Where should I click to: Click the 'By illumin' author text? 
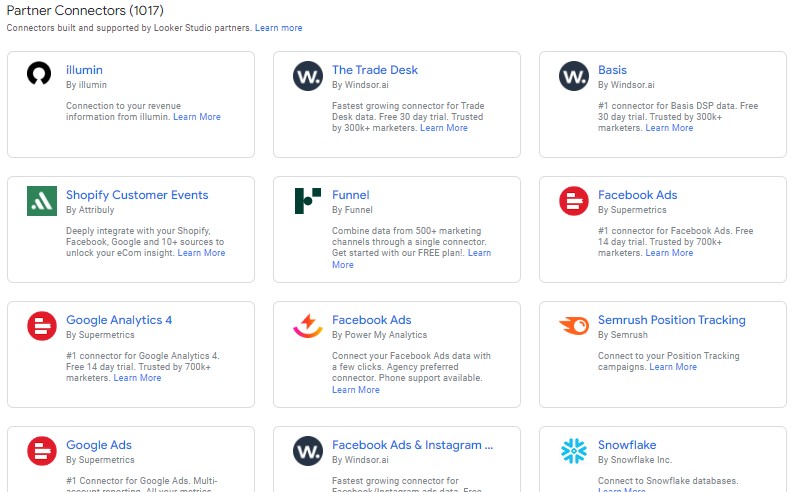coord(86,85)
